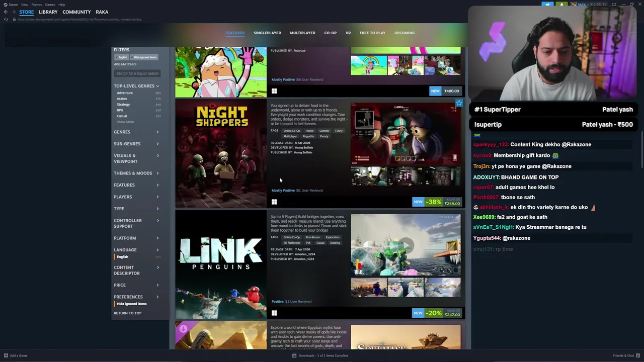Expand the Genres filter section

click(x=136, y=132)
